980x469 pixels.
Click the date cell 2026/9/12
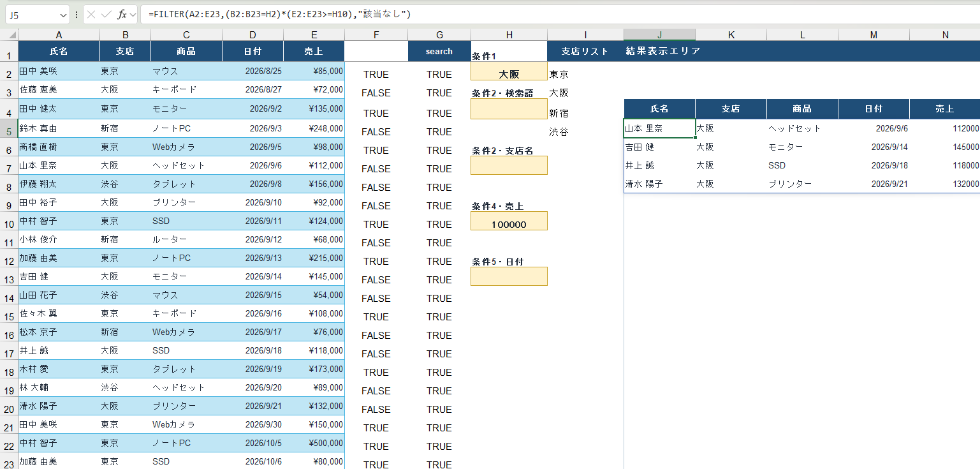[252, 239]
